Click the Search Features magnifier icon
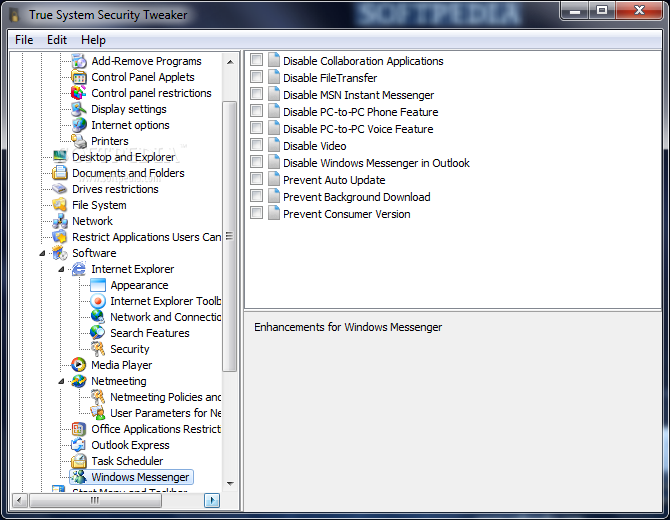The height and width of the screenshot is (520, 670). (x=98, y=333)
